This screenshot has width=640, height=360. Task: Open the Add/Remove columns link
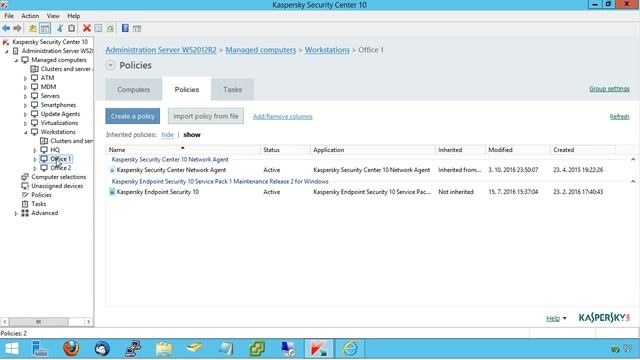282,117
